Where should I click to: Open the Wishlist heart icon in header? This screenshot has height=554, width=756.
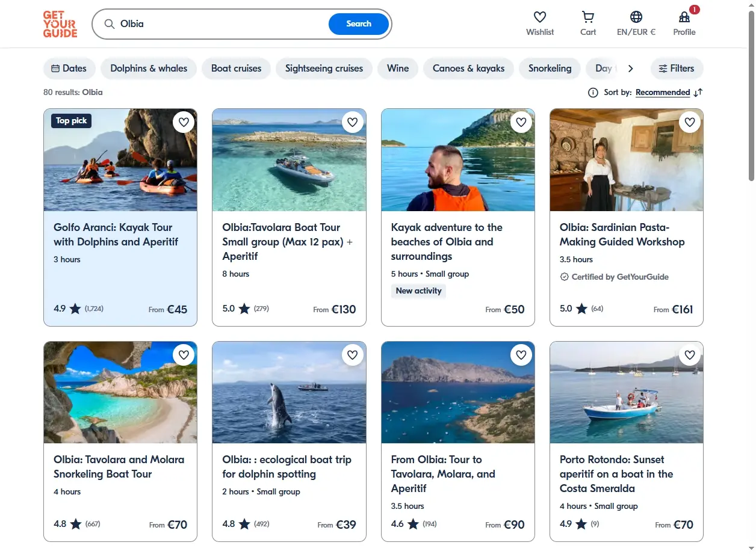point(540,17)
